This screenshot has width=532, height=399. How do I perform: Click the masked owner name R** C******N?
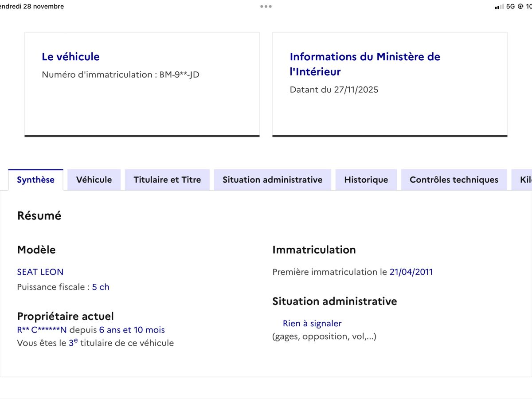42,330
